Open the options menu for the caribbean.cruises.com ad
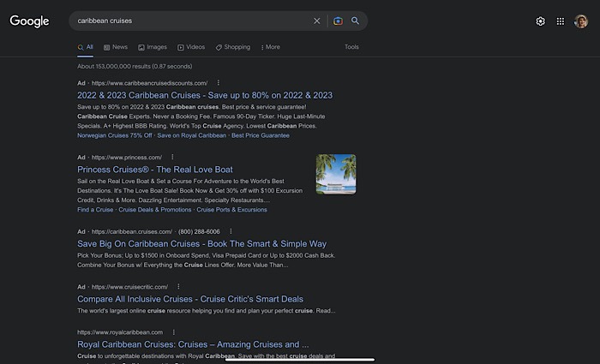 click(231, 231)
